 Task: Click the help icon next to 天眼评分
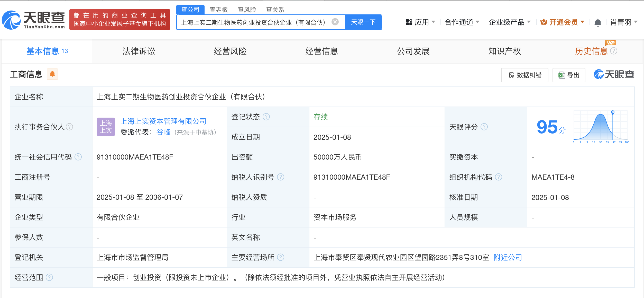pos(484,127)
